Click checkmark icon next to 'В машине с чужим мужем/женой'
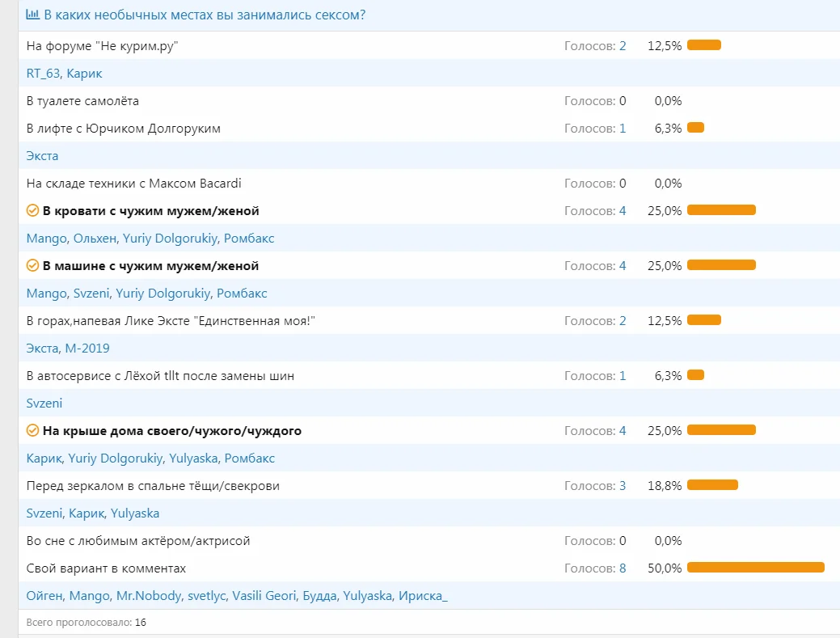The image size is (840, 638). pyautogui.click(x=32, y=265)
